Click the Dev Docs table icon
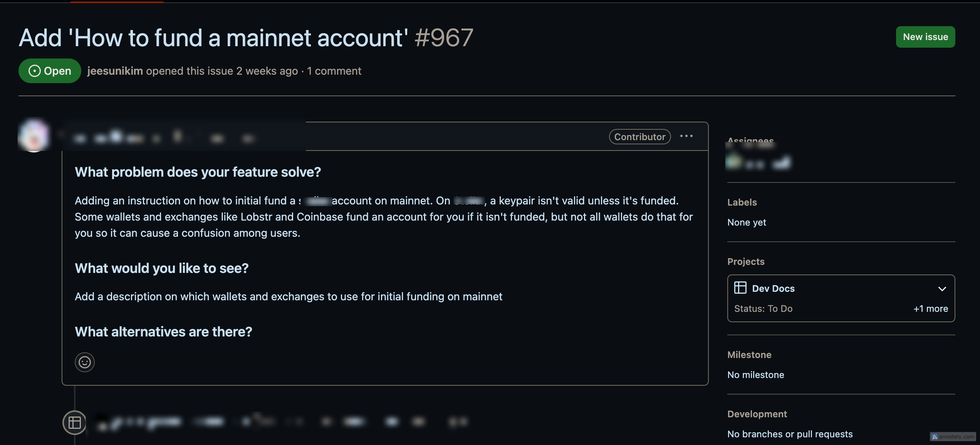Viewport: 980px width, 445px height. (x=740, y=288)
